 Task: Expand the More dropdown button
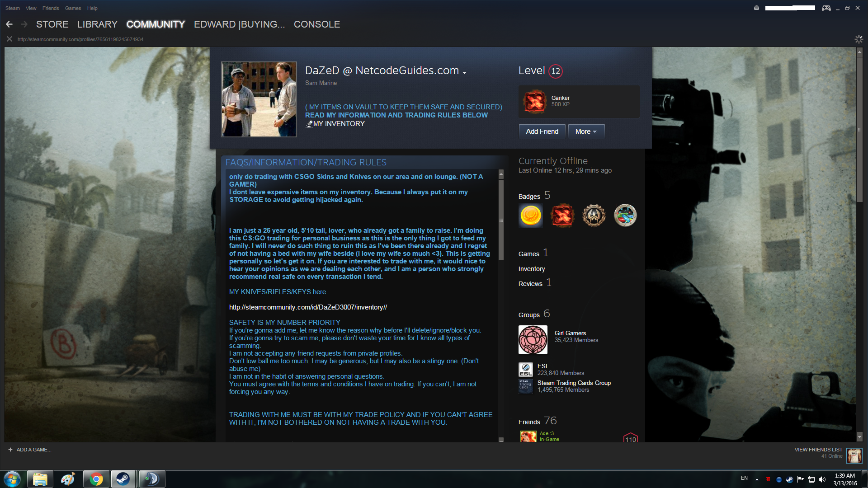586,131
